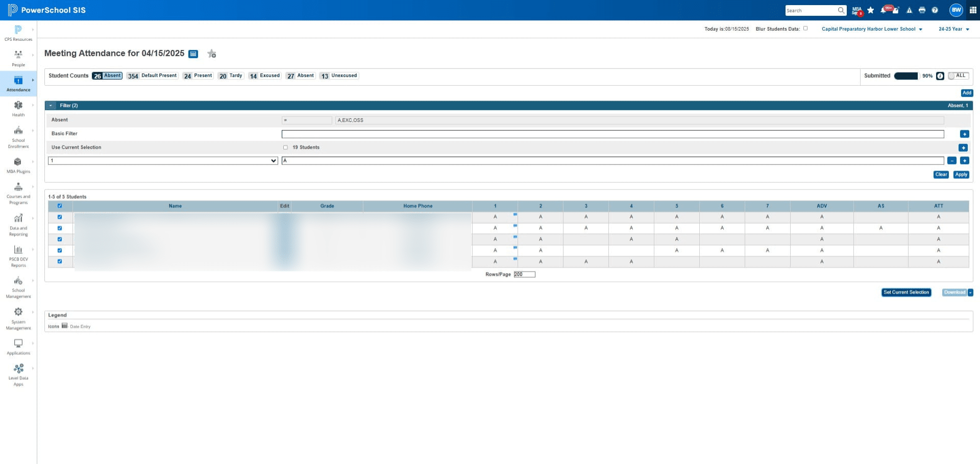Click the plus button beside Basic Filter
Image resolution: width=980 pixels, height=464 pixels.
click(964, 134)
